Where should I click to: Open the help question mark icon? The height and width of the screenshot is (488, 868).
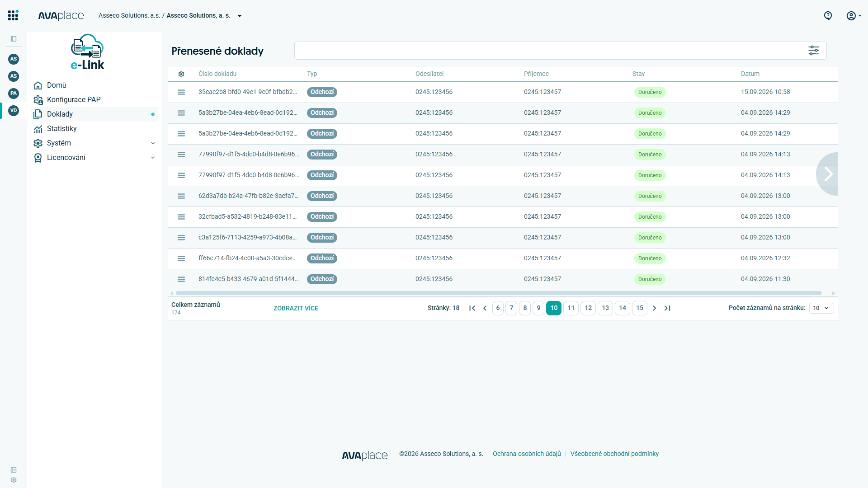(x=828, y=15)
